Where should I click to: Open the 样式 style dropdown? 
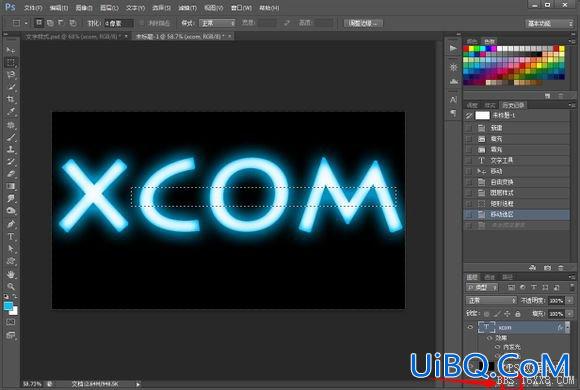[x=218, y=23]
